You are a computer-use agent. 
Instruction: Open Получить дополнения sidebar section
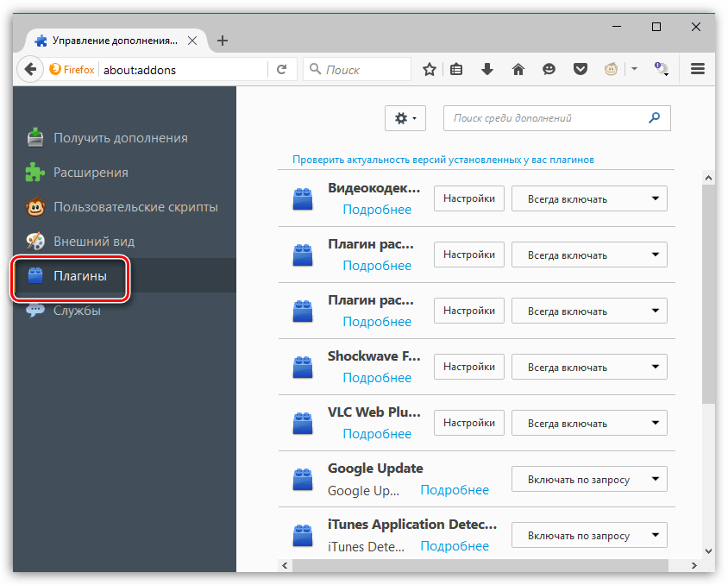point(120,138)
